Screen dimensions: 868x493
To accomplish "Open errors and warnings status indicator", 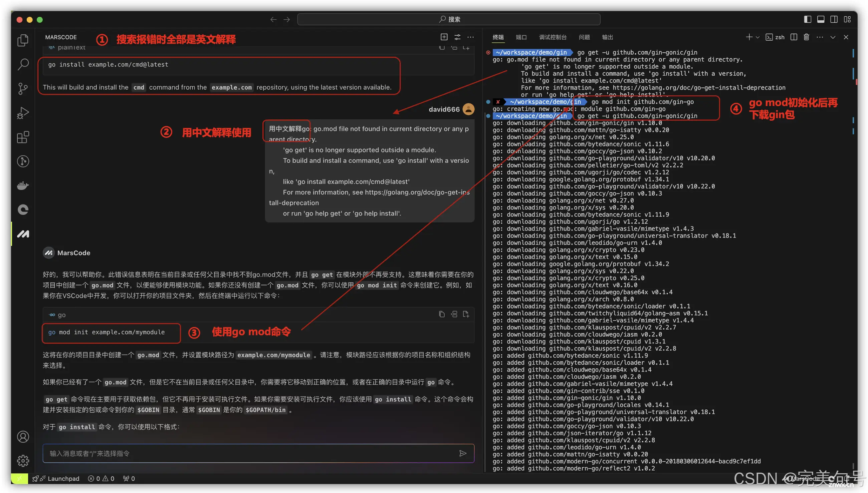I will [x=101, y=478].
